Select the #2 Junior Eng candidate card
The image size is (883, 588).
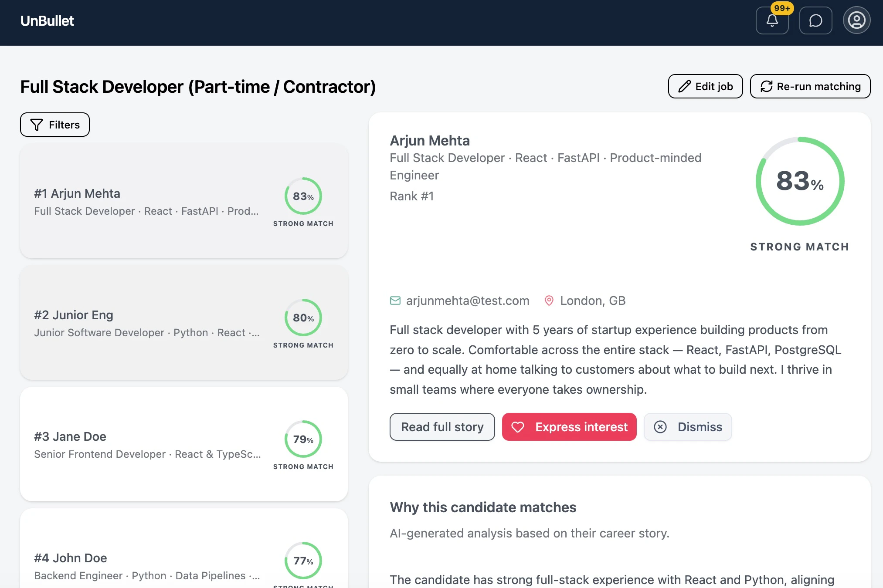click(184, 323)
